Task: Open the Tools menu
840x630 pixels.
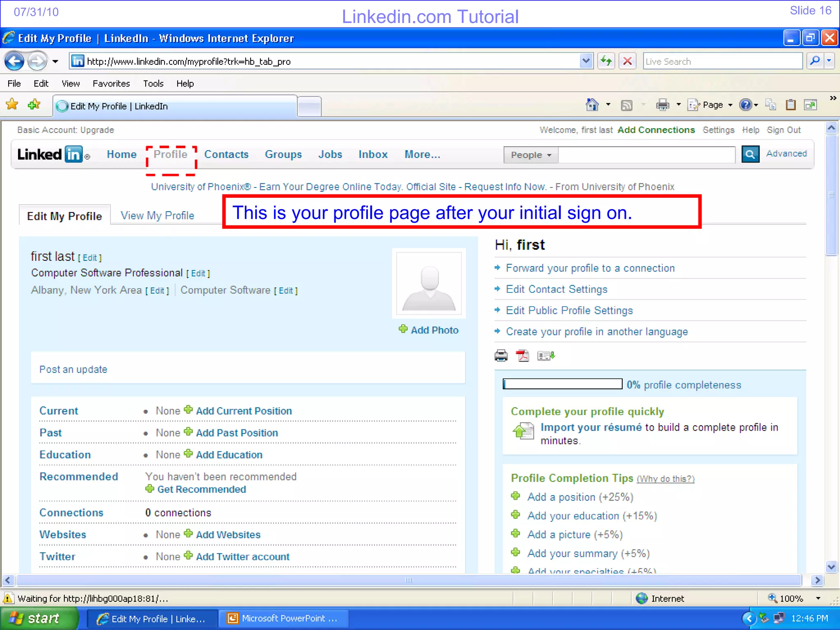Action: point(153,84)
